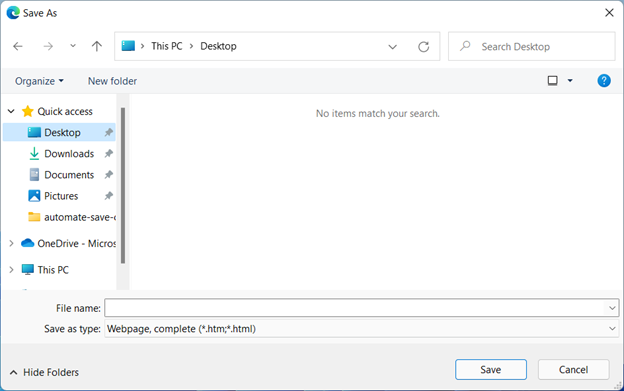Go back with the left arrow
Screen dimensions: 624x391
coord(18,47)
